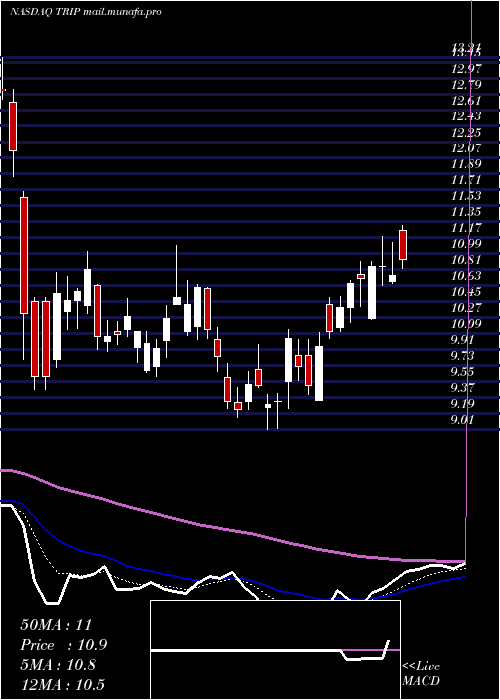Click the latest red candlestick near 11.17

(403, 245)
